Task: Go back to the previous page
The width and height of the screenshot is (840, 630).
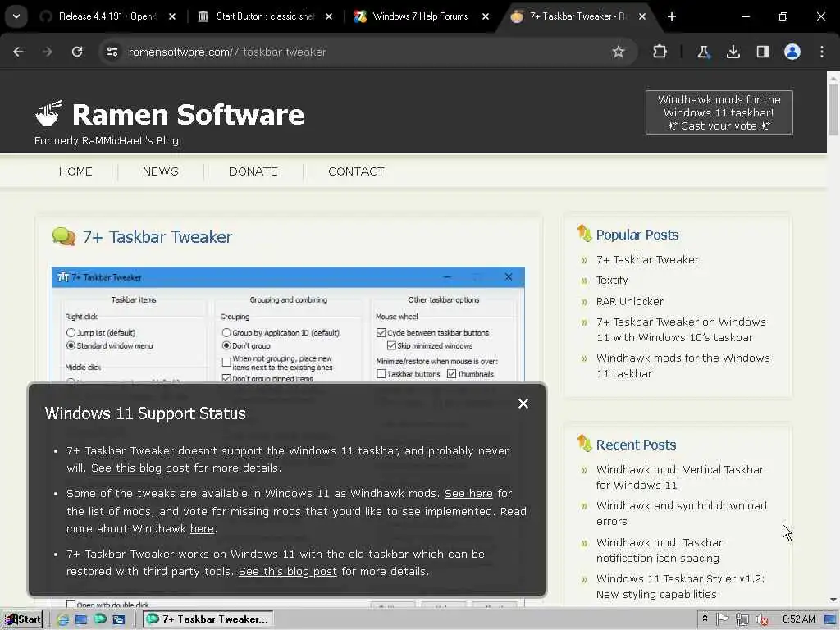Action: [18, 52]
